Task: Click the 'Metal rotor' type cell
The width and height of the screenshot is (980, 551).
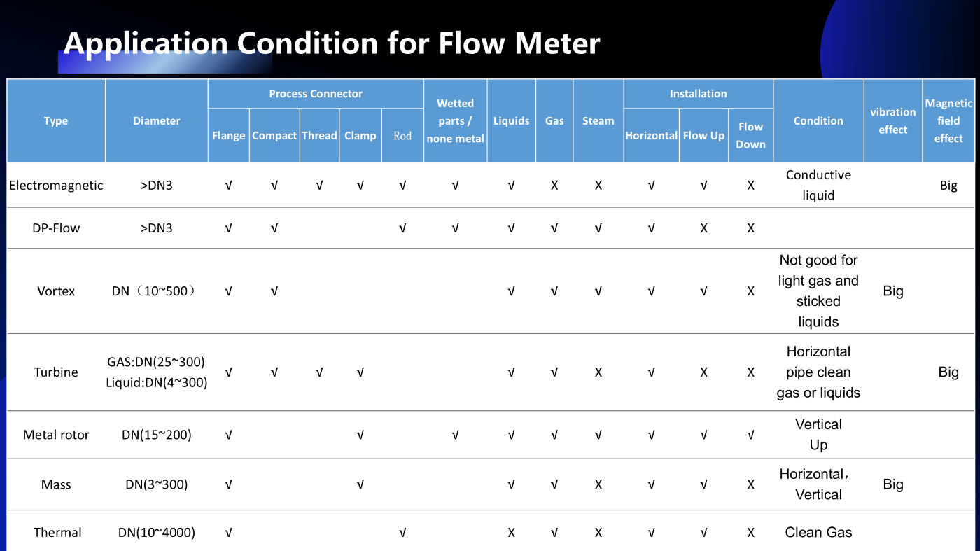Action: [56, 435]
